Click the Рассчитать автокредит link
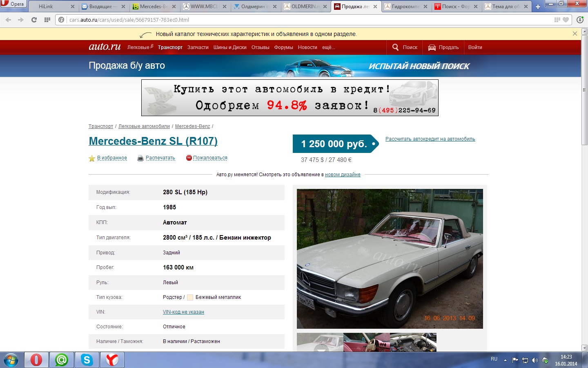Image resolution: width=588 pixels, height=368 pixels. pos(430,139)
